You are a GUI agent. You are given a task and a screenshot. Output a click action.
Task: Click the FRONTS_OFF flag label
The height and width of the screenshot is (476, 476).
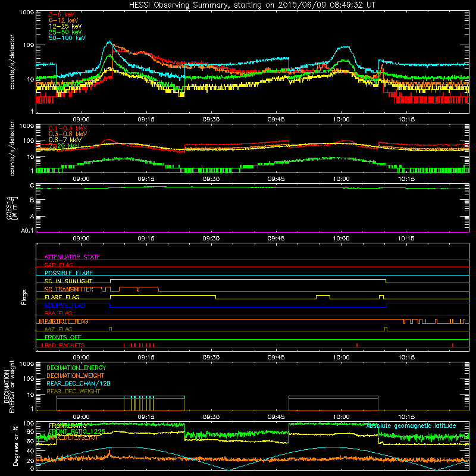click(63, 337)
